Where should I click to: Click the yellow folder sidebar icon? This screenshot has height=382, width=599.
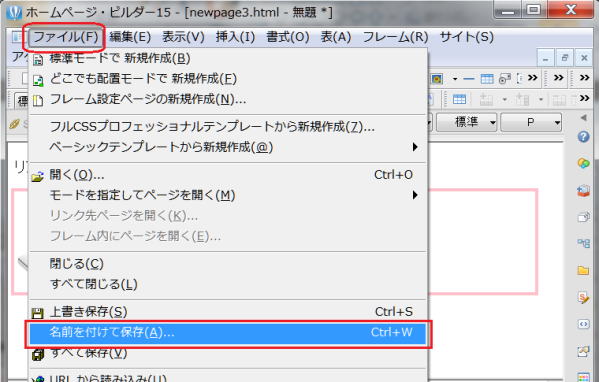tap(583, 270)
